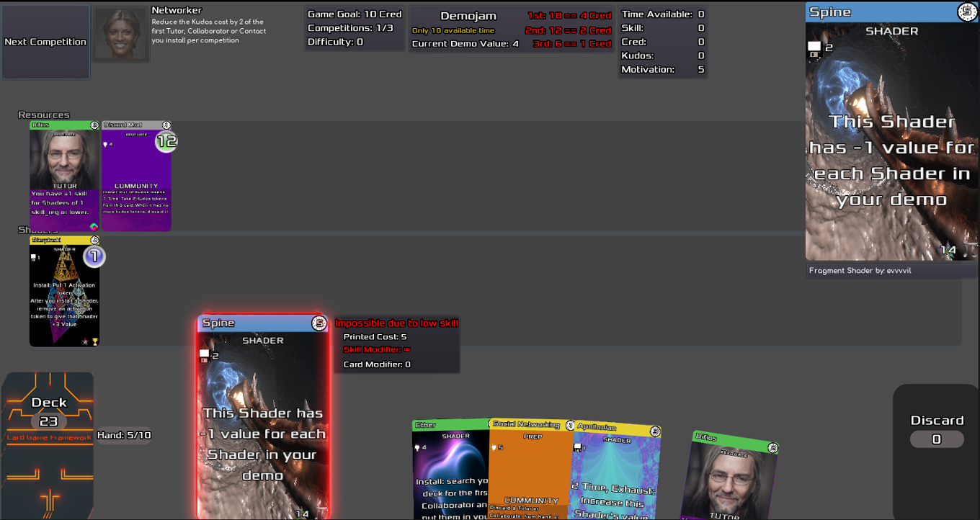This screenshot has height=520, width=980.
Task: Click the cost 5 icon on hand Spine card
Action: (x=319, y=323)
